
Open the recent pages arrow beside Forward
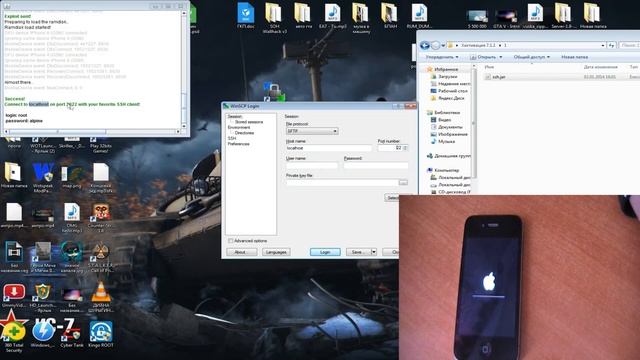tap(443, 45)
